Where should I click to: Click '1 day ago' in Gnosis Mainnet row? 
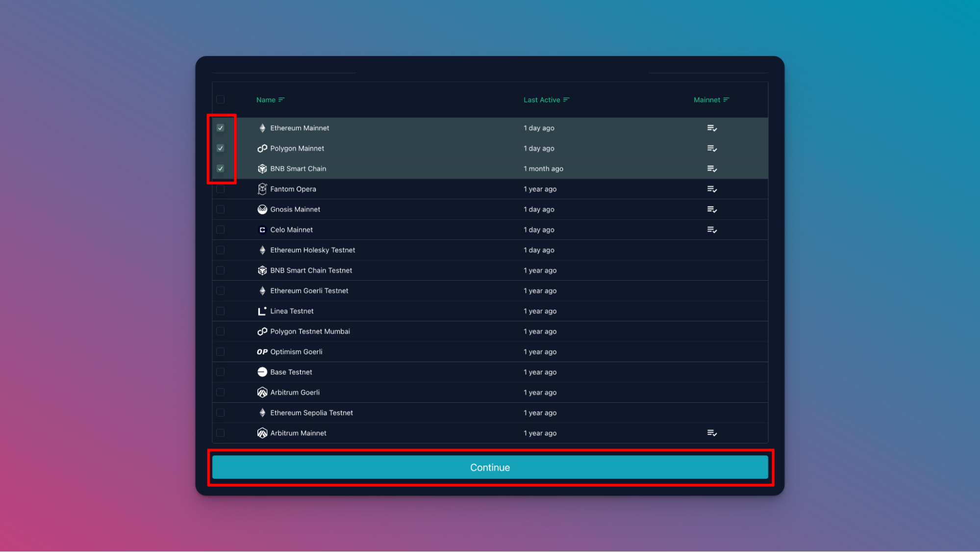539,210
